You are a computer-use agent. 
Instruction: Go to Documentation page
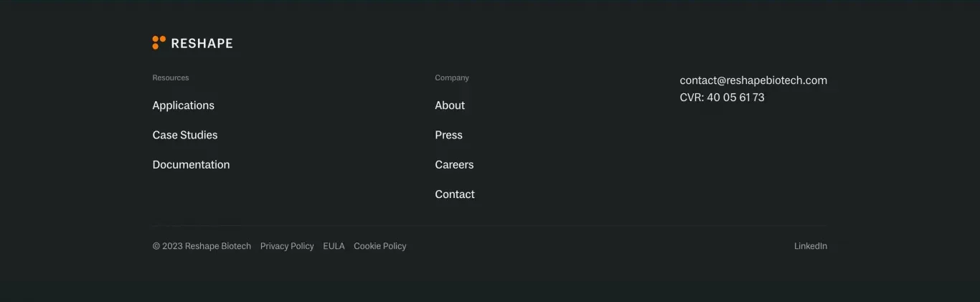191,164
